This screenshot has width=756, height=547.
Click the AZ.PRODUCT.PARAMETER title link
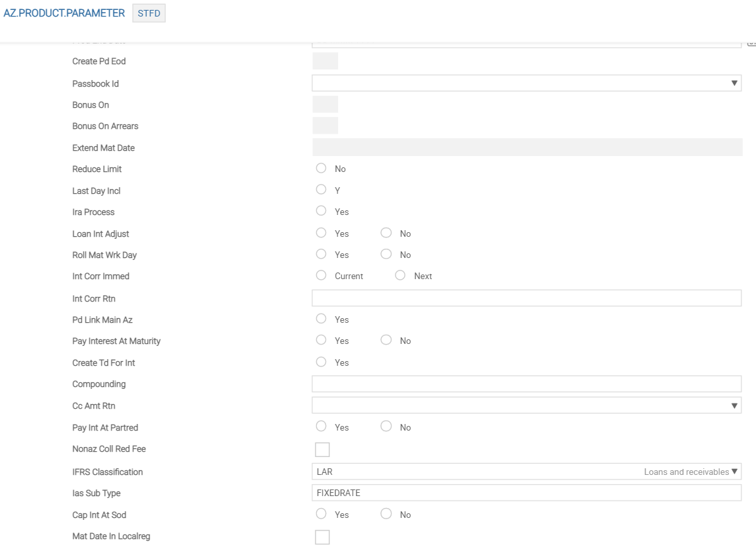(x=64, y=13)
